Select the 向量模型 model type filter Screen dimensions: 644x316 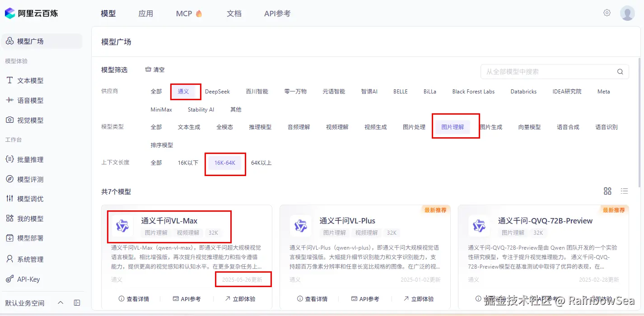click(529, 127)
